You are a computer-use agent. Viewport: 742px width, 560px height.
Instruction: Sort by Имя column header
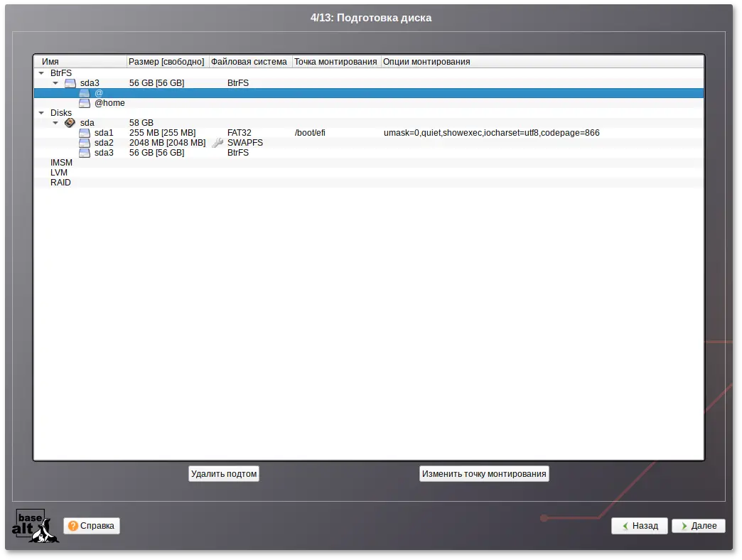[80, 62]
